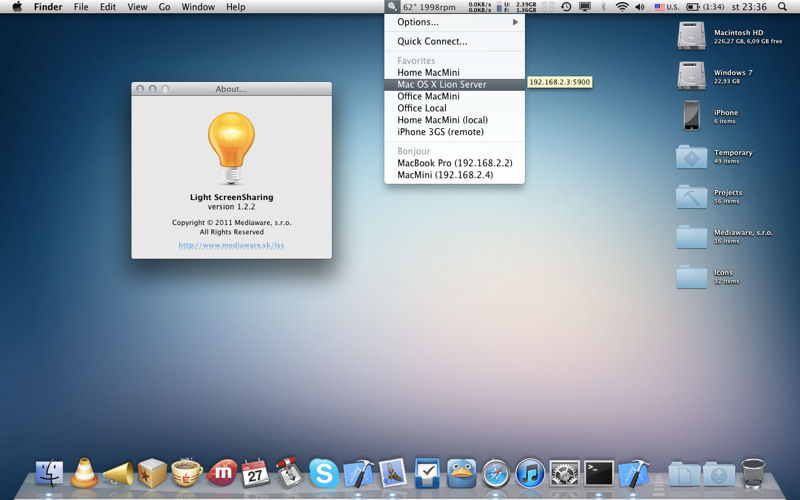Select Mac OS X Lion Server favorite
The width and height of the screenshot is (800, 500).
coord(454,84)
